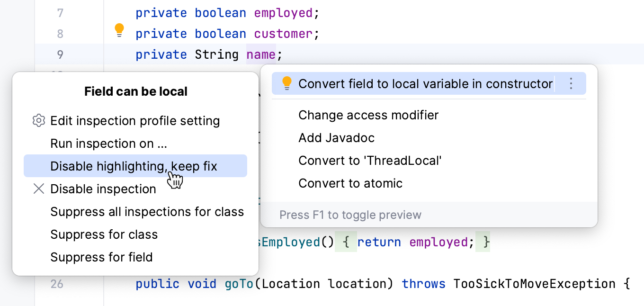The width and height of the screenshot is (644, 306).
Task: Click the lightbulb icon on line 8 gutter
Action: pos(119,30)
